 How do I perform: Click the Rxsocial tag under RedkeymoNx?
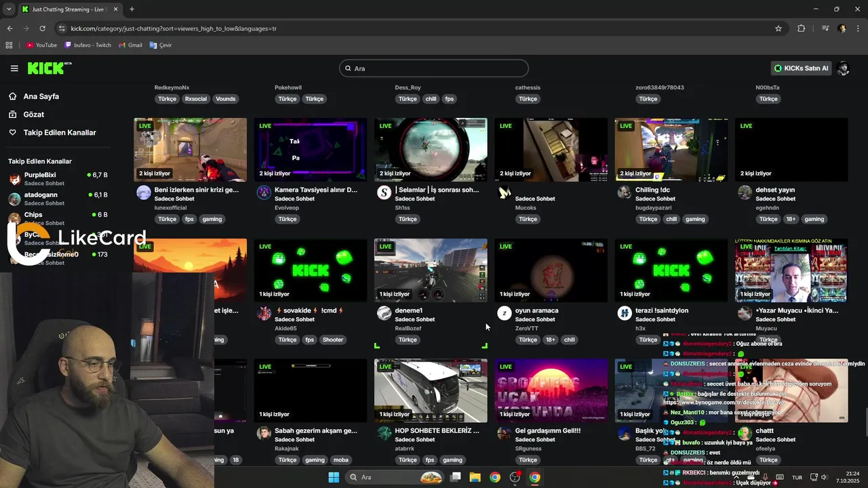point(196,99)
